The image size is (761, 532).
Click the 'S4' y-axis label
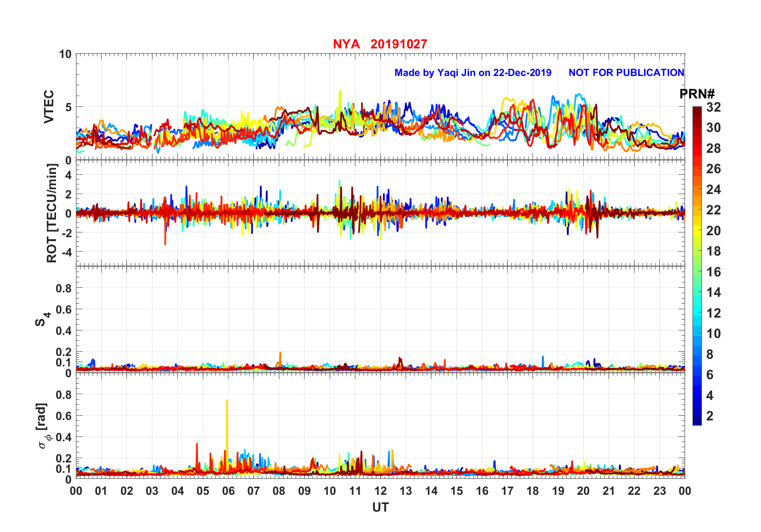(x=42, y=319)
